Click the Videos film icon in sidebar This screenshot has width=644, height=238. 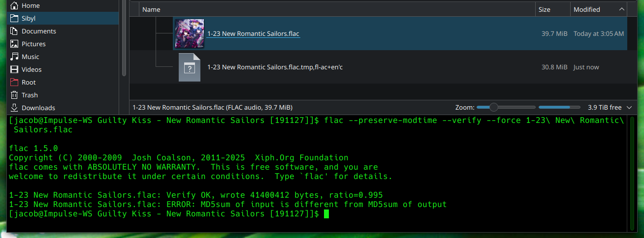[x=14, y=69]
